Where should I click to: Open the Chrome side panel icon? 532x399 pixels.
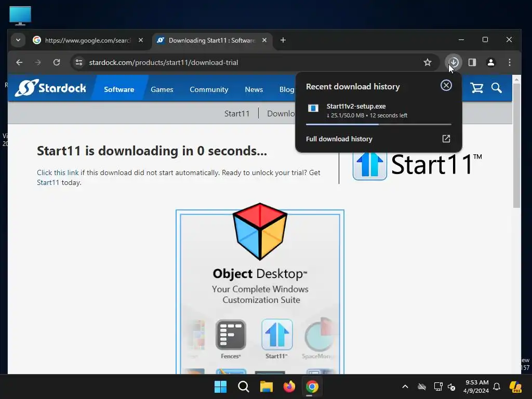click(x=472, y=62)
